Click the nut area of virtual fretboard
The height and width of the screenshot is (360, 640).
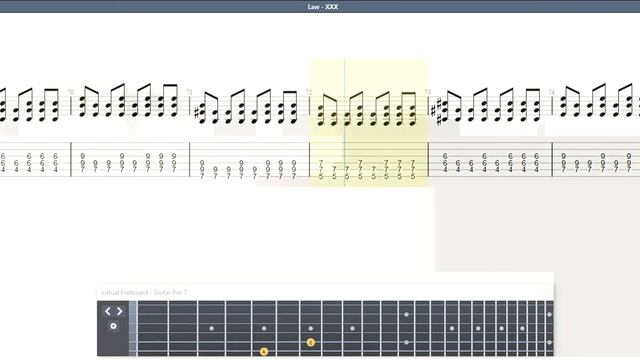click(133, 329)
